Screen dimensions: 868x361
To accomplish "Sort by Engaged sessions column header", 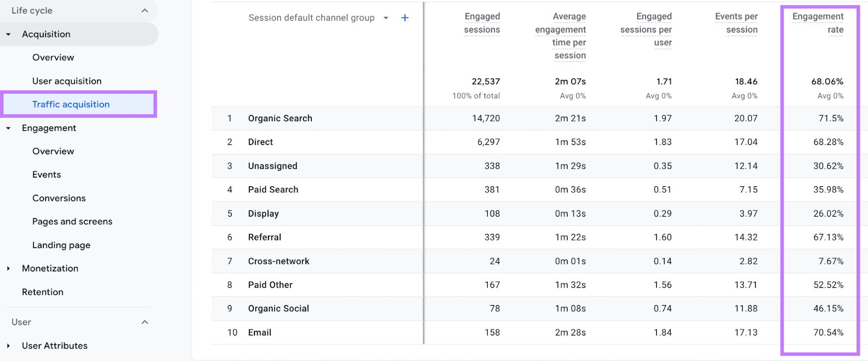I will pyautogui.click(x=482, y=23).
